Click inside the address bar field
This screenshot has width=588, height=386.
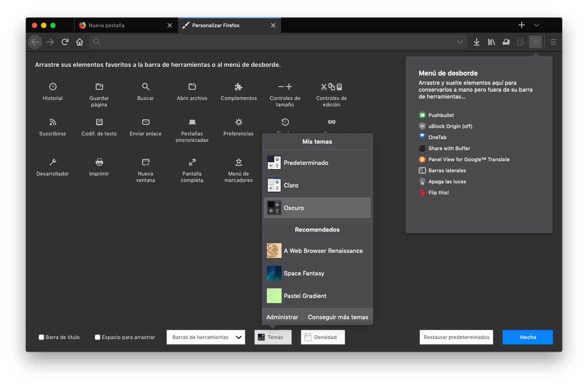[278, 42]
